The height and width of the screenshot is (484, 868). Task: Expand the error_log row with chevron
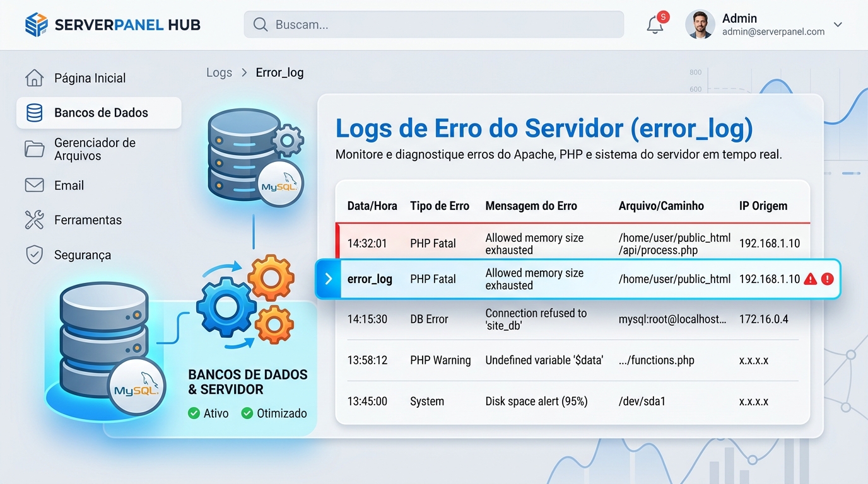pyautogui.click(x=328, y=279)
